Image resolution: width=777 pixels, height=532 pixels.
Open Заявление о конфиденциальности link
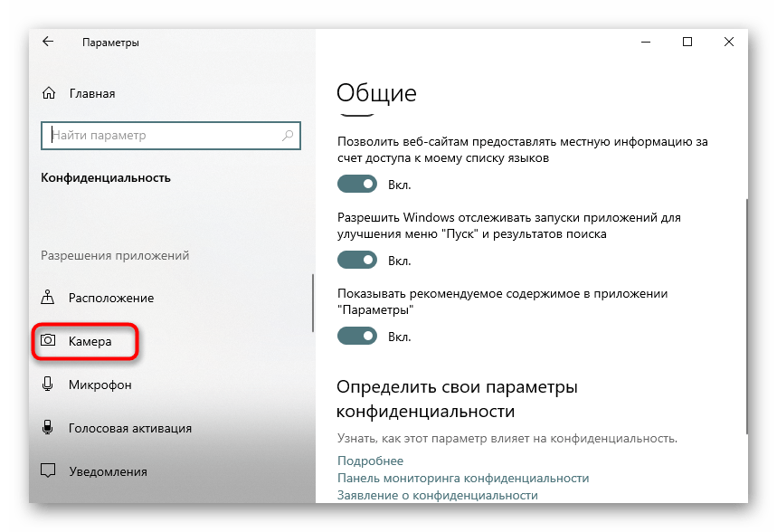(438, 495)
